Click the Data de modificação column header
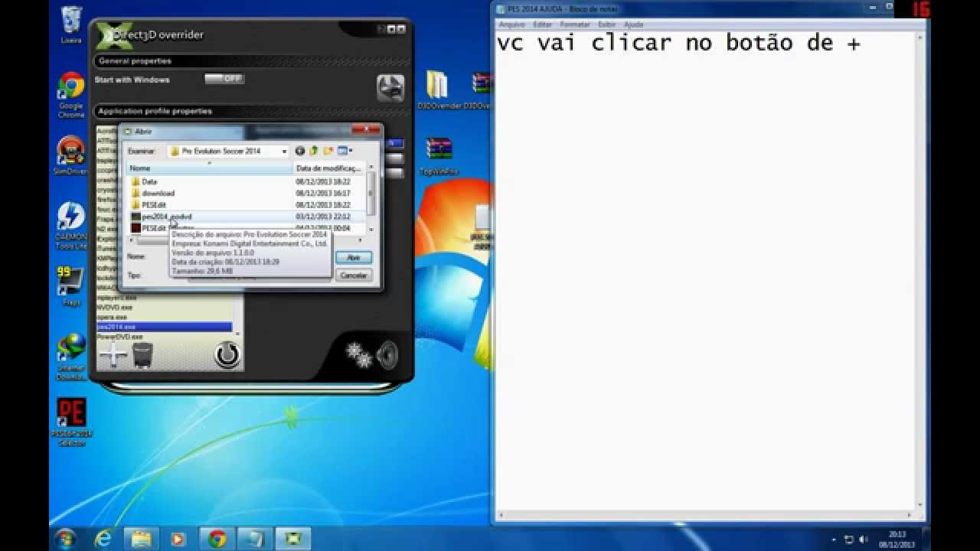Image resolution: width=980 pixels, height=551 pixels. coord(331,168)
